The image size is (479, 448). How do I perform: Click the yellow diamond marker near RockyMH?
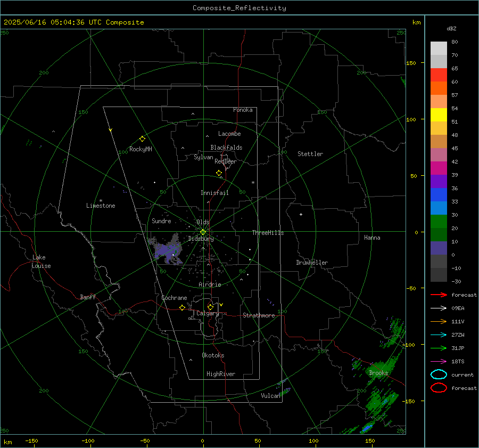[x=142, y=139]
